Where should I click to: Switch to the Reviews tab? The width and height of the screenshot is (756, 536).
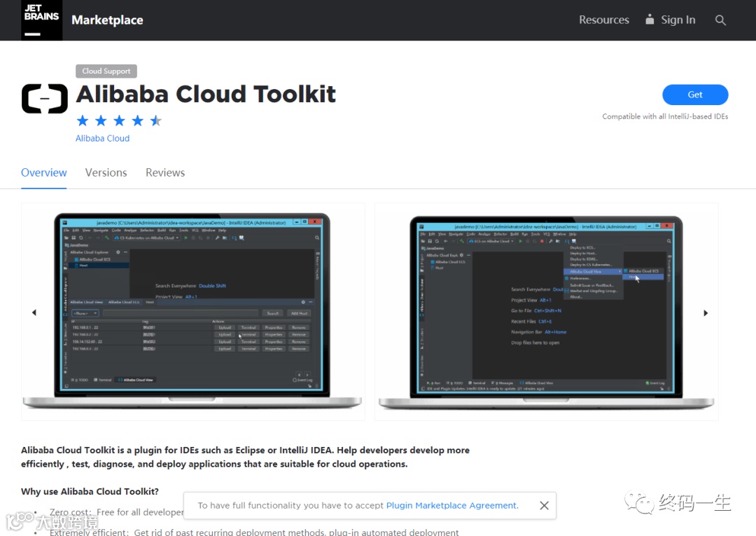coord(165,173)
